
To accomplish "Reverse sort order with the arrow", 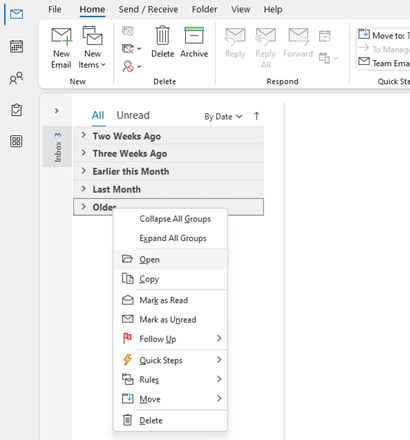I will 256,116.
